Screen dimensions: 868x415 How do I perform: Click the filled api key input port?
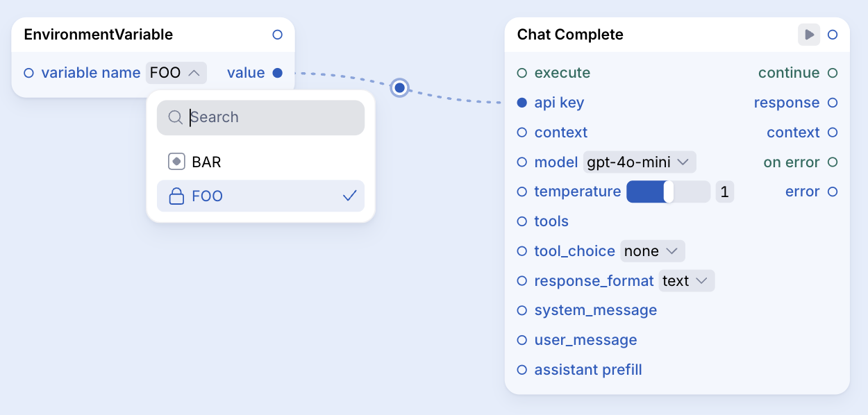click(522, 103)
